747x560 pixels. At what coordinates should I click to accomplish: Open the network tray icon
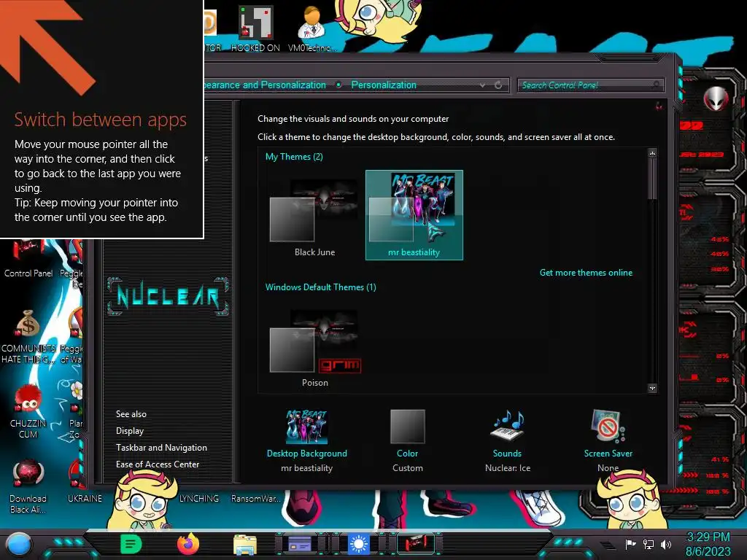[x=648, y=544]
